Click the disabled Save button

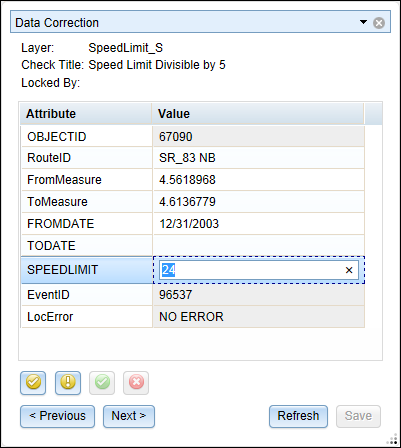click(358, 416)
